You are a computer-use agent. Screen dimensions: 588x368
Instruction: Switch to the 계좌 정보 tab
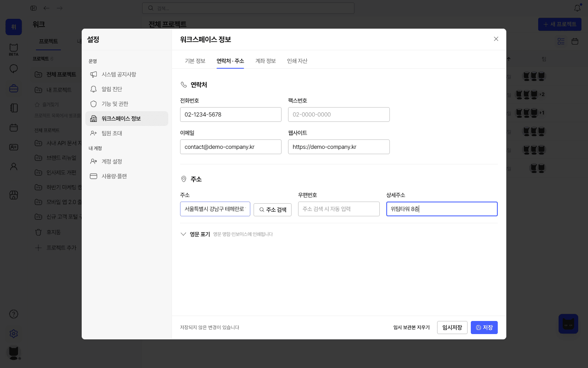(265, 61)
